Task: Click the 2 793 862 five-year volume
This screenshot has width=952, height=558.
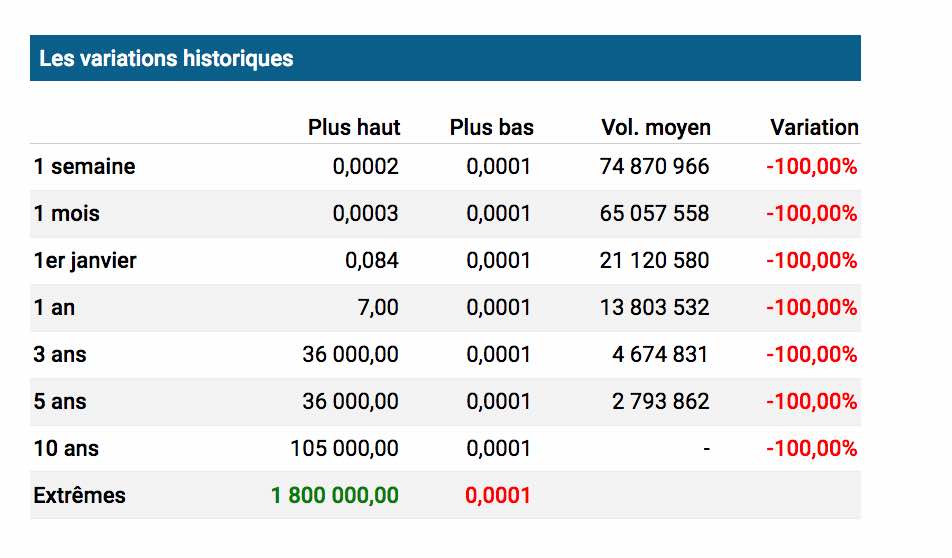Action: pyautogui.click(x=661, y=401)
